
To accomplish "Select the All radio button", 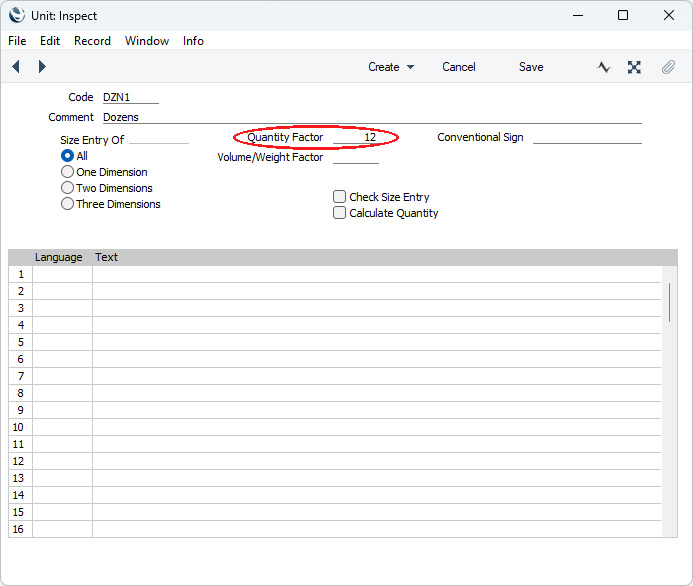I will [67, 156].
